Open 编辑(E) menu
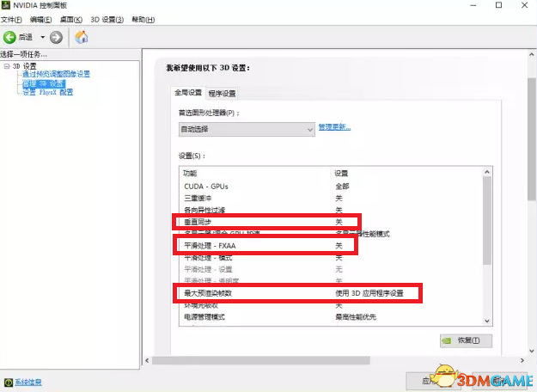This screenshot has height=392, width=537. pos(40,20)
